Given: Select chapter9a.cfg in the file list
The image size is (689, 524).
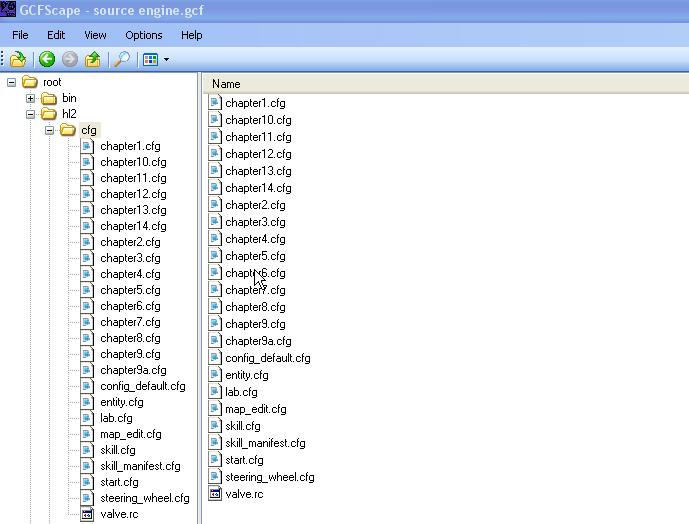Looking at the screenshot, I should 258,341.
